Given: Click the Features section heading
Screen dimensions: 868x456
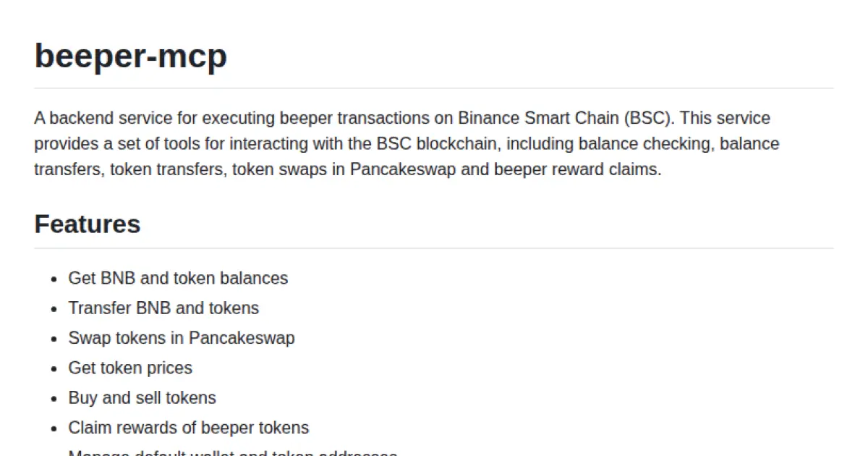Looking at the screenshot, I should pyautogui.click(x=87, y=224).
